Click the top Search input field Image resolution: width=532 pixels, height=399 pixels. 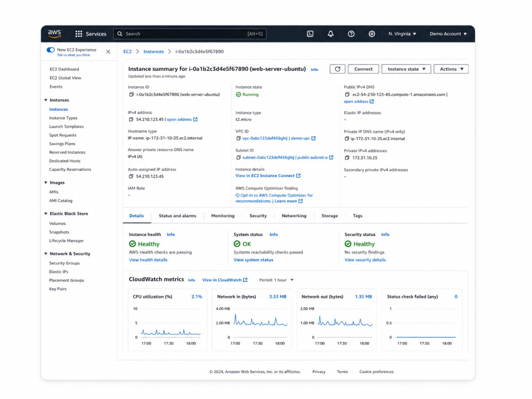tap(190, 34)
